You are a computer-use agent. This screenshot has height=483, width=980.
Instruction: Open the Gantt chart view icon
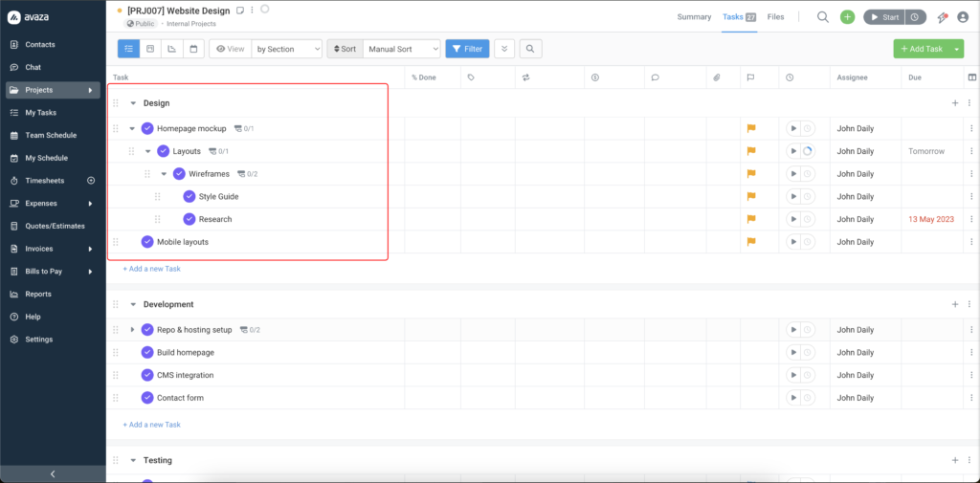(x=171, y=49)
